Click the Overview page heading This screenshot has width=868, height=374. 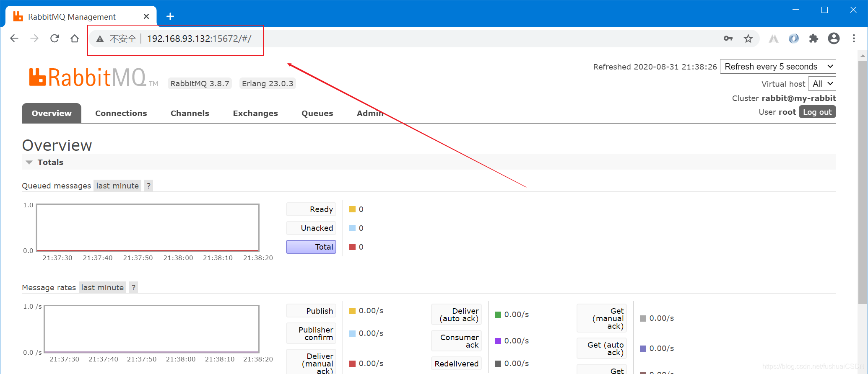[57, 145]
